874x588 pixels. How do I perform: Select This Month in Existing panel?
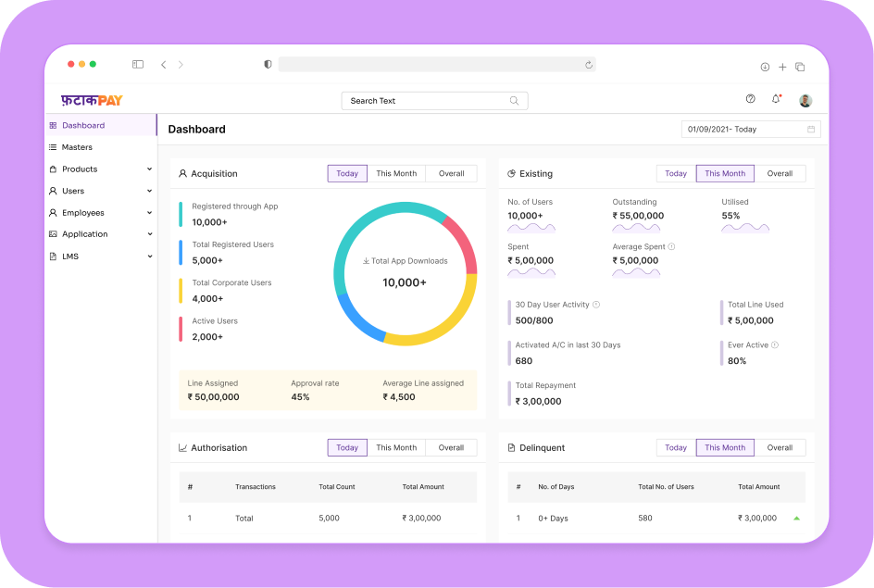[x=725, y=173]
